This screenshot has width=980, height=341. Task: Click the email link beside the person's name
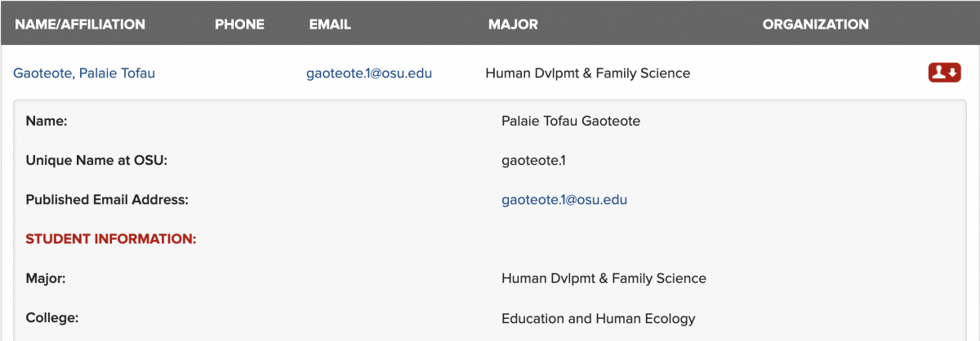point(369,73)
